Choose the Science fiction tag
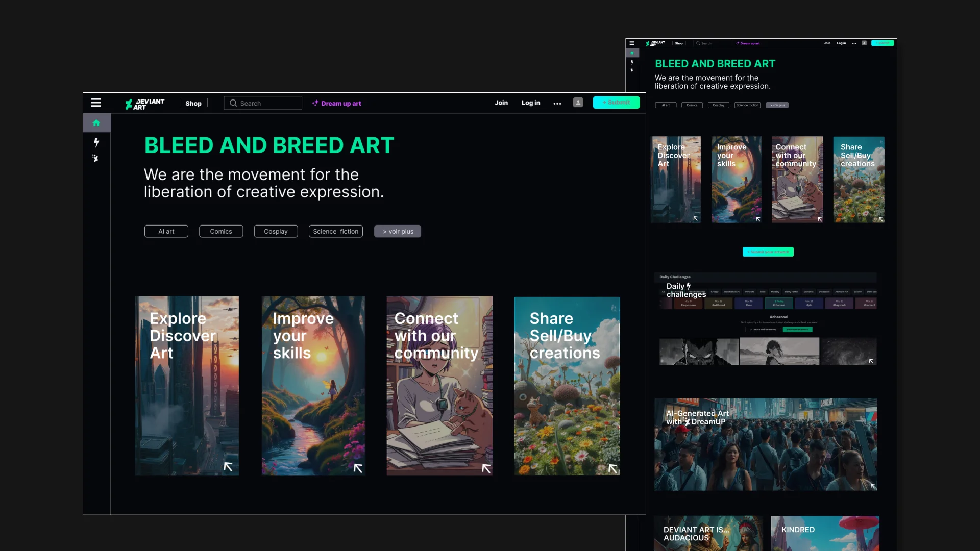This screenshot has width=980, height=551. pyautogui.click(x=336, y=231)
